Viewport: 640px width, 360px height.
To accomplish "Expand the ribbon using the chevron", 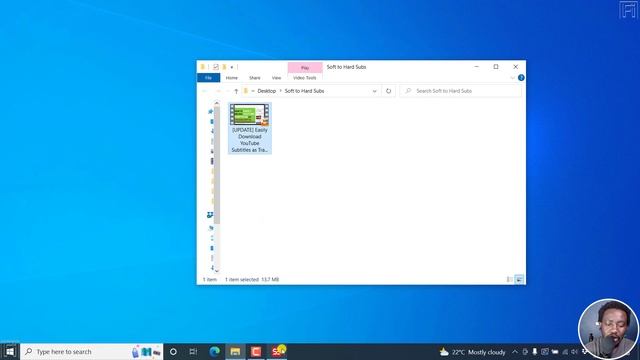I will coord(513,78).
